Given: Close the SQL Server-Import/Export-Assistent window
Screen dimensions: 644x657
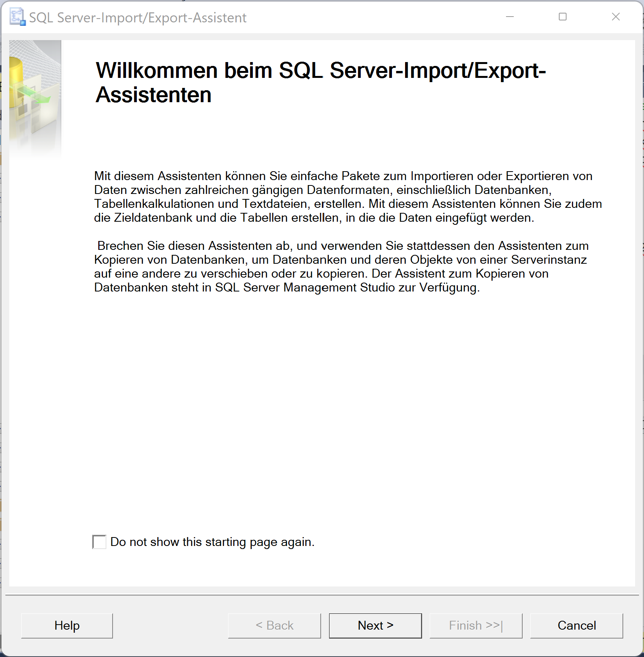Looking at the screenshot, I should point(616,17).
